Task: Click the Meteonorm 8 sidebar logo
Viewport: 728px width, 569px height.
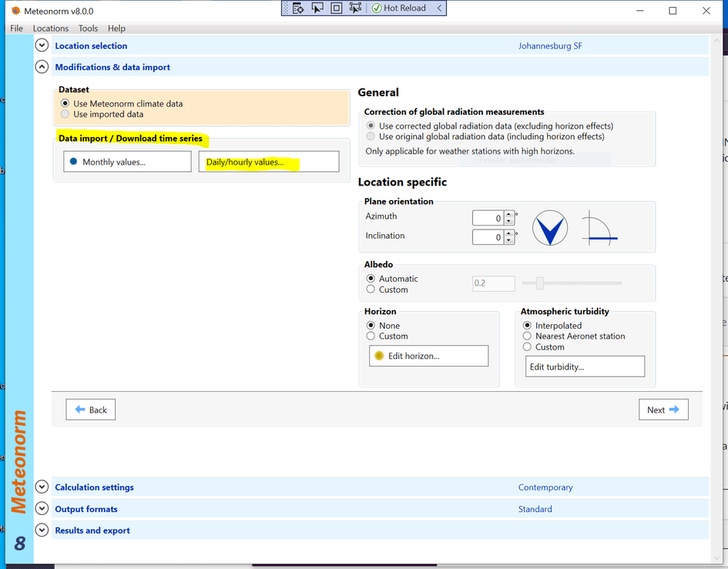Action: pos(19,480)
